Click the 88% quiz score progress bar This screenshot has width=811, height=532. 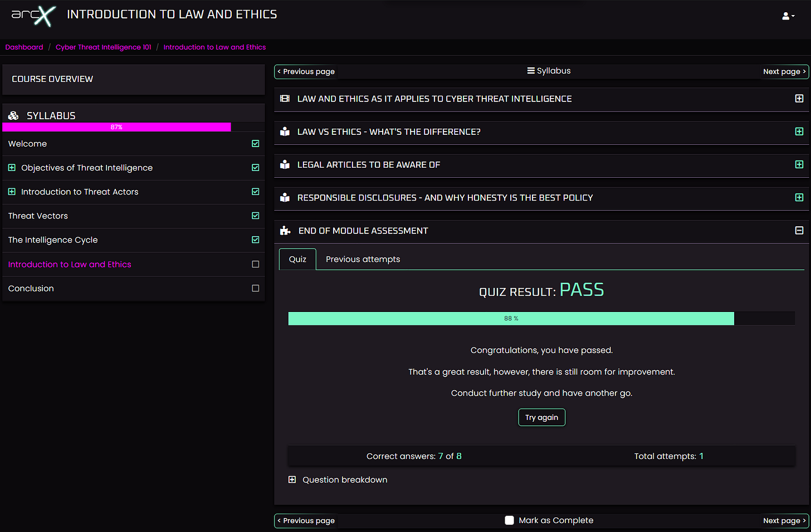point(511,318)
